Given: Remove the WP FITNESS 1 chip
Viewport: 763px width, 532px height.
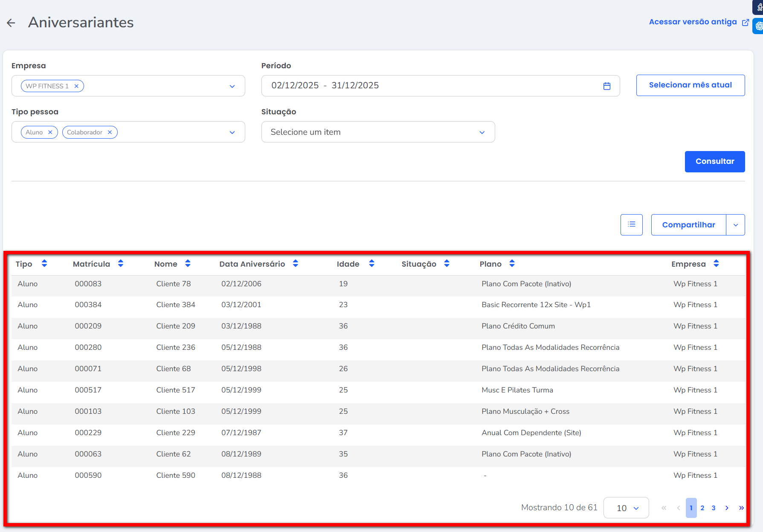Looking at the screenshot, I should coord(76,86).
